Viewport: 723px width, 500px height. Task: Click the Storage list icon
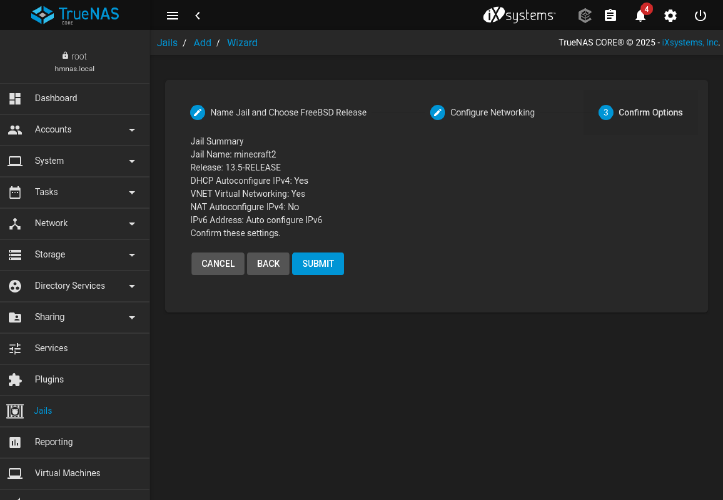click(15, 255)
